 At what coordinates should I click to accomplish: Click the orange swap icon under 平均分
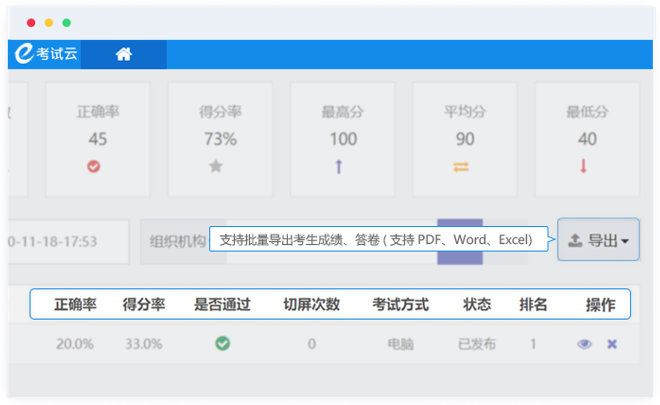click(461, 167)
